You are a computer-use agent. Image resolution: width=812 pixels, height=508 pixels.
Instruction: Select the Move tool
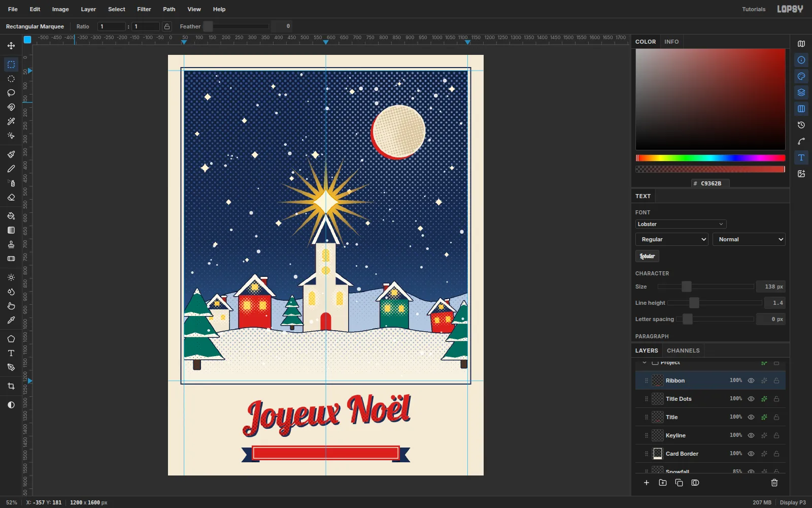click(x=11, y=46)
